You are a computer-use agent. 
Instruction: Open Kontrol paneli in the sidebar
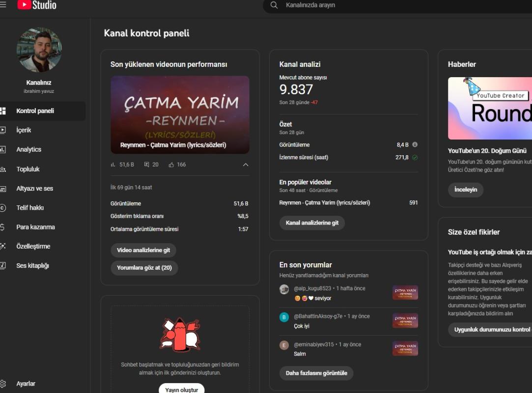tap(43, 111)
